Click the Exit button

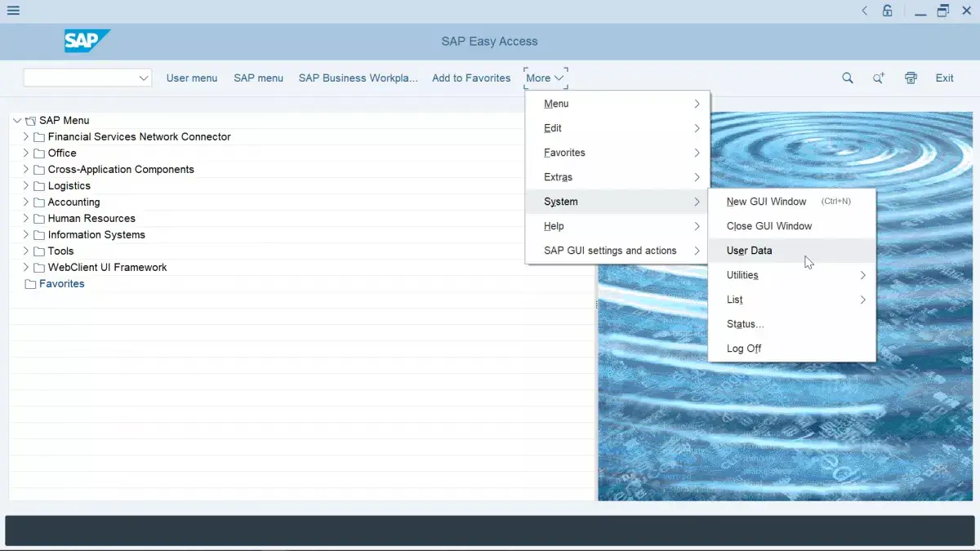(x=945, y=78)
